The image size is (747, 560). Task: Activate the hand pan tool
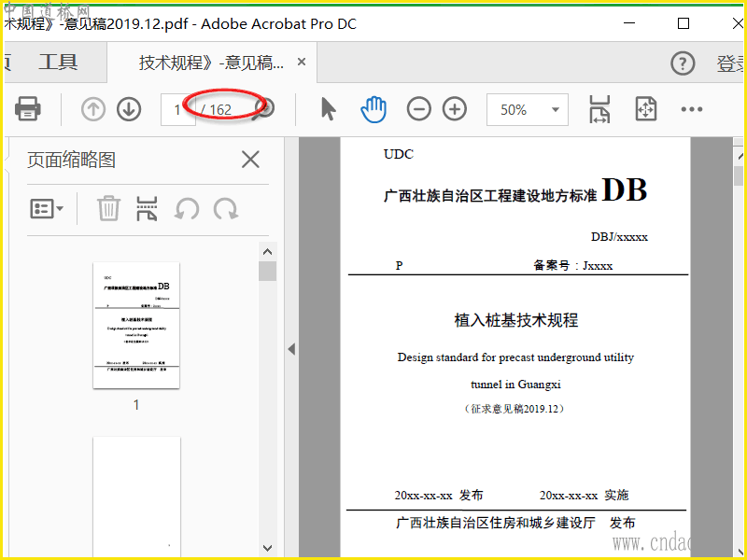coord(373,109)
